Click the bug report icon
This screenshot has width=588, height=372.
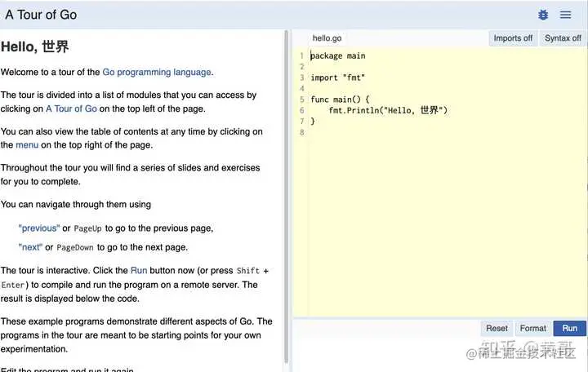coord(543,15)
